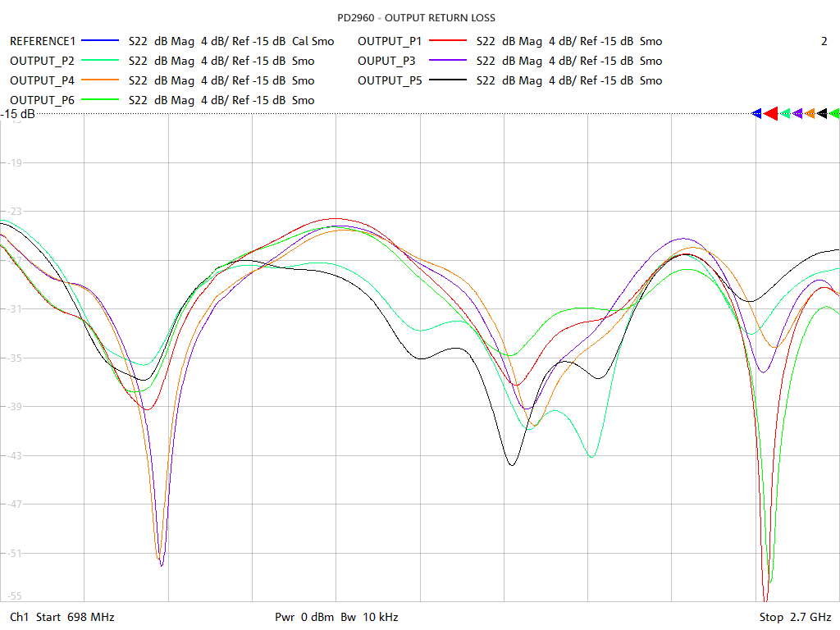The height and width of the screenshot is (630, 840).
Task: Select the black OUTPUT_P5 marker triangle
Action: [x=823, y=113]
